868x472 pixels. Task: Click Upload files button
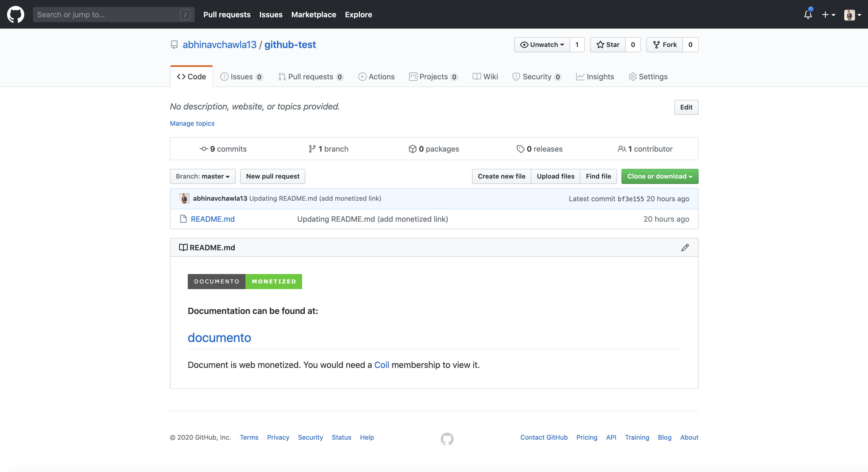(555, 176)
